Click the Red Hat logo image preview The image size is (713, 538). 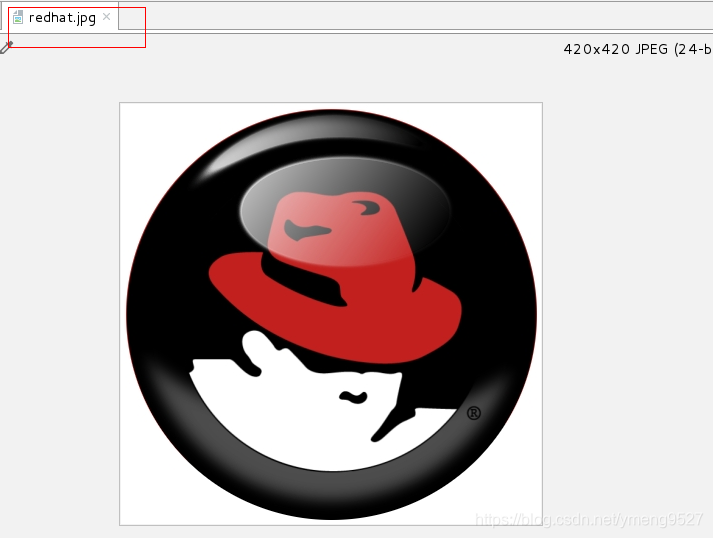331,314
